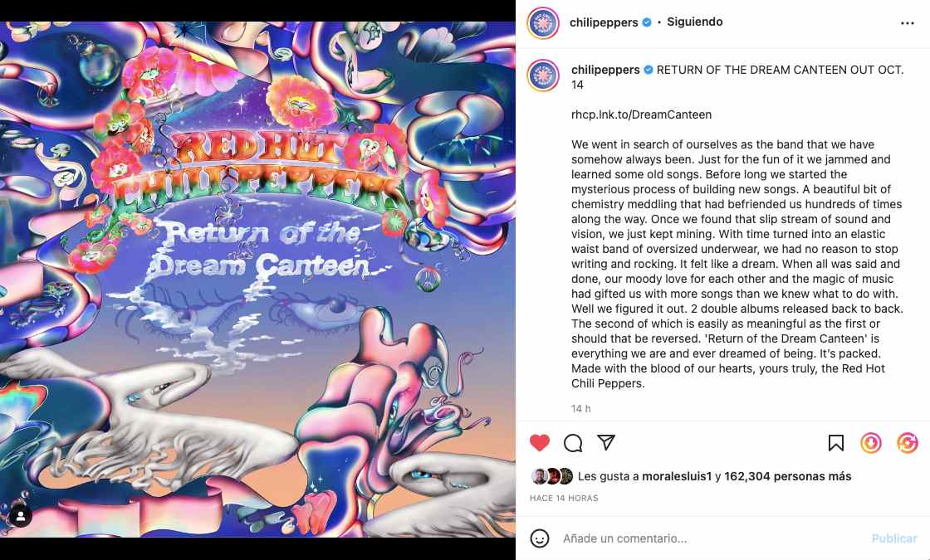Show tagged people icon on album image
This screenshot has width=930, height=560.
(20, 516)
